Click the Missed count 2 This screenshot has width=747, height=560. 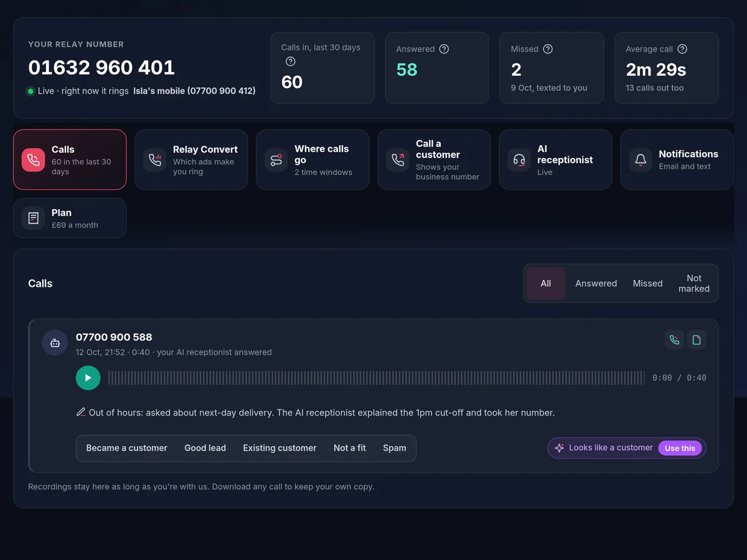coord(516,70)
